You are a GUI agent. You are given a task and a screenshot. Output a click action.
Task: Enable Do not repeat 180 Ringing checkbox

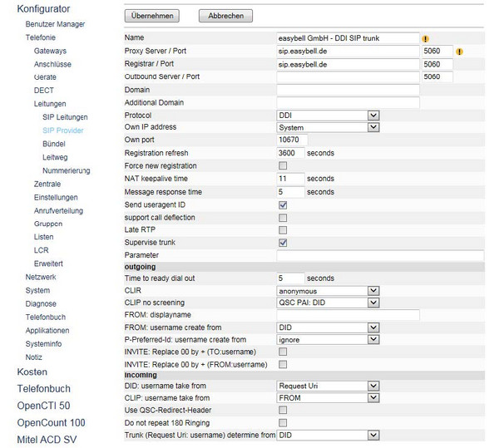pyautogui.click(x=283, y=423)
